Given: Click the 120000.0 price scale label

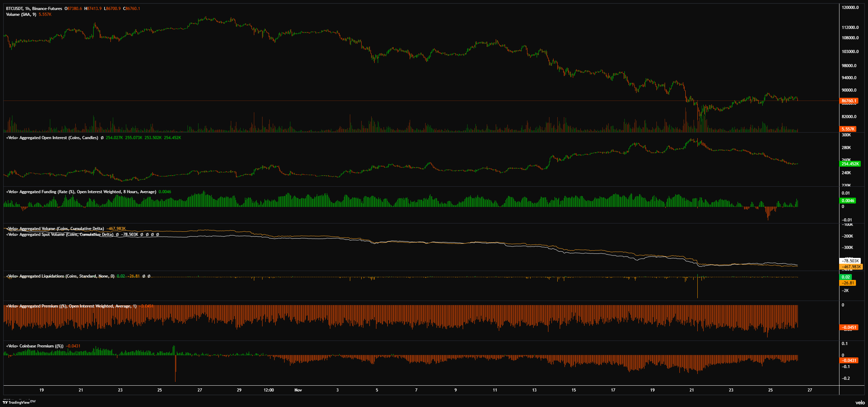Looking at the screenshot, I should pyautogui.click(x=850, y=7).
